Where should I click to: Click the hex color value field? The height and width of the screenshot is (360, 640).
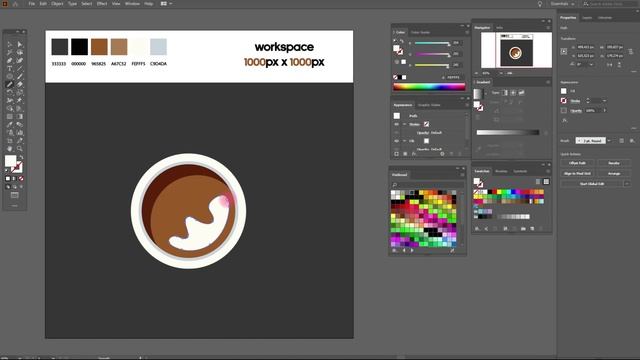click(x=453, y=77)
